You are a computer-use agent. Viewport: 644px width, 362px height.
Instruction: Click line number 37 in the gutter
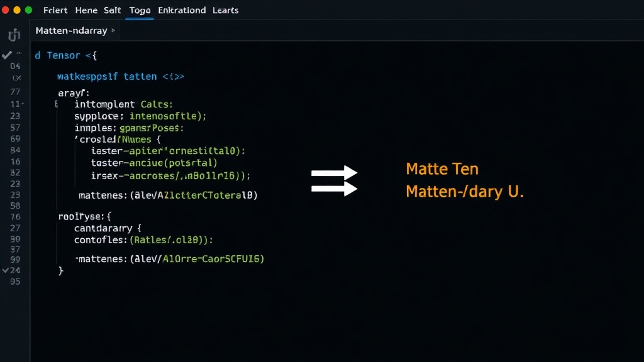pyautogui.click(x=15, y=250)
